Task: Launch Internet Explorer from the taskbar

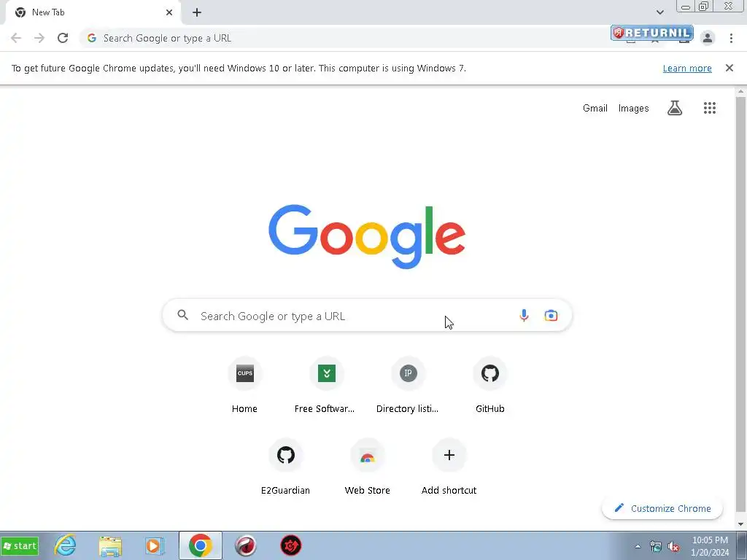Action: click(x=65, y=545)
